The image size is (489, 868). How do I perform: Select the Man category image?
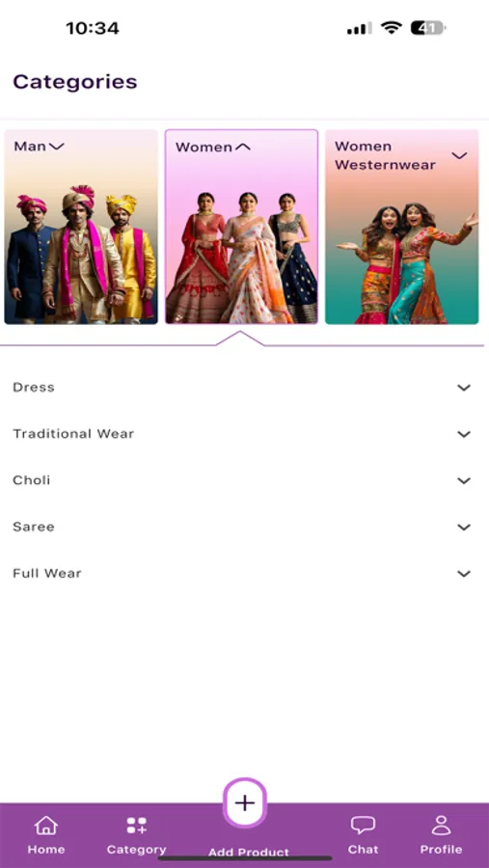[81, 227]
